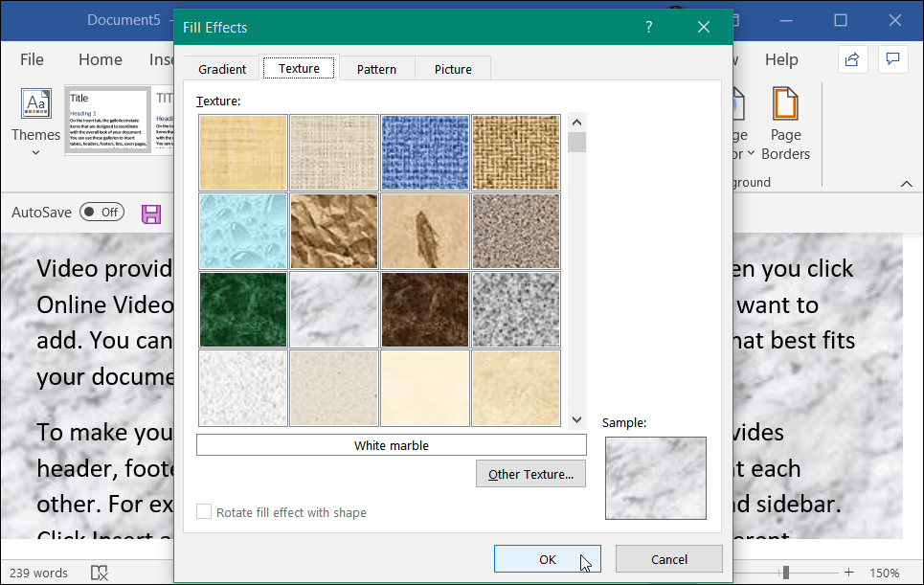Close the Fill Effects dialog
This screenshot has width=924, height=585.
click(704, 27)
